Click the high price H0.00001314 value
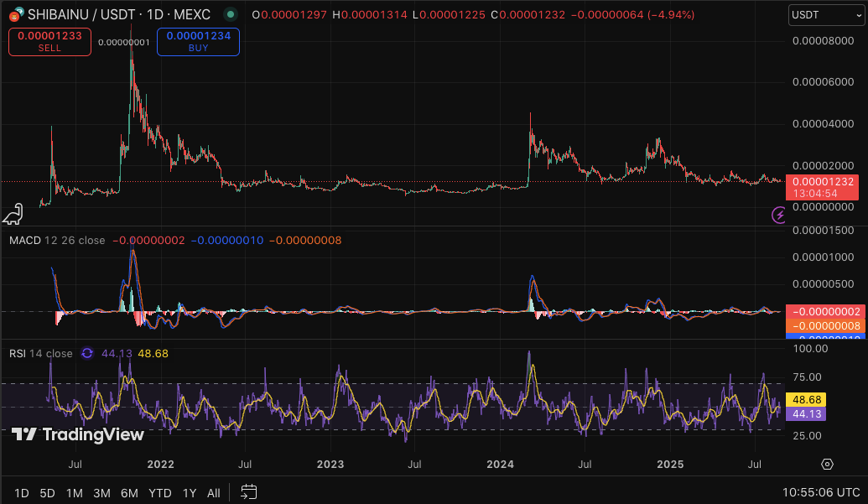 coord(369,15)
